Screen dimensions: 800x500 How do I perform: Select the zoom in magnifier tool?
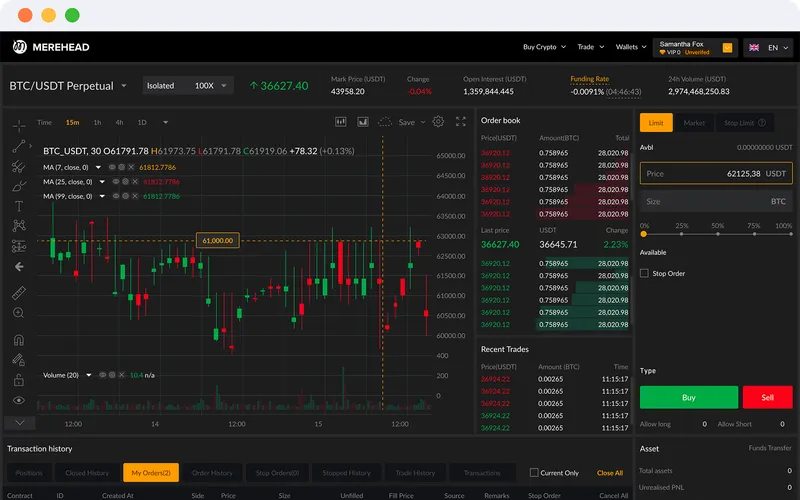pyautogui.click(x=19, y=313)
